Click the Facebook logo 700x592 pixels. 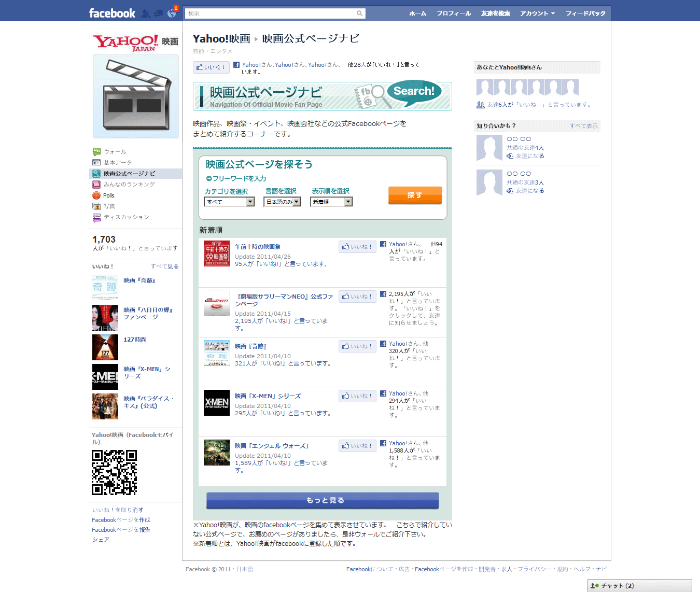pos(112,13)
